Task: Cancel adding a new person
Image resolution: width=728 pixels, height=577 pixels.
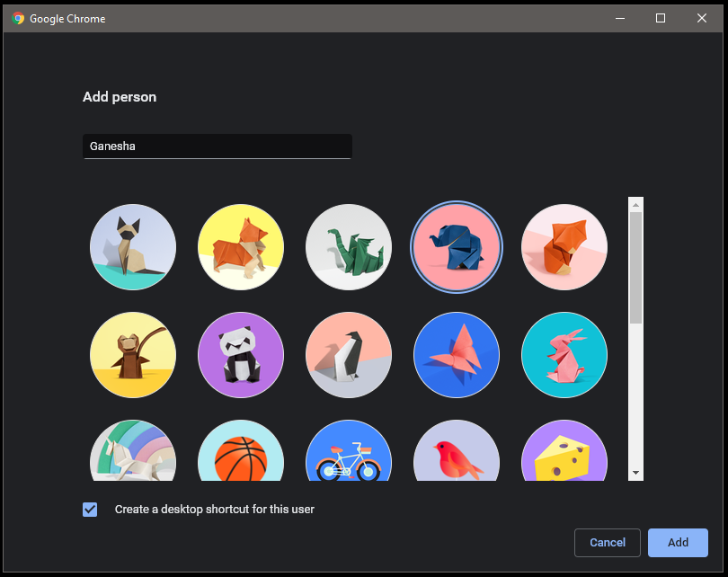Action: pyautogui.click(x=608, y=542)
